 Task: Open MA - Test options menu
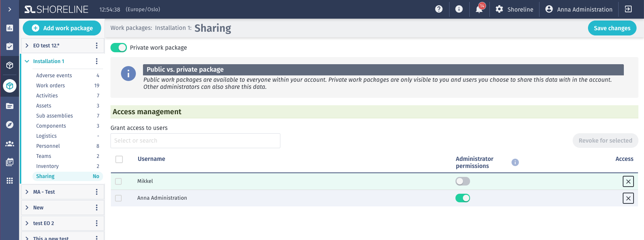click(x=97, y=192)
